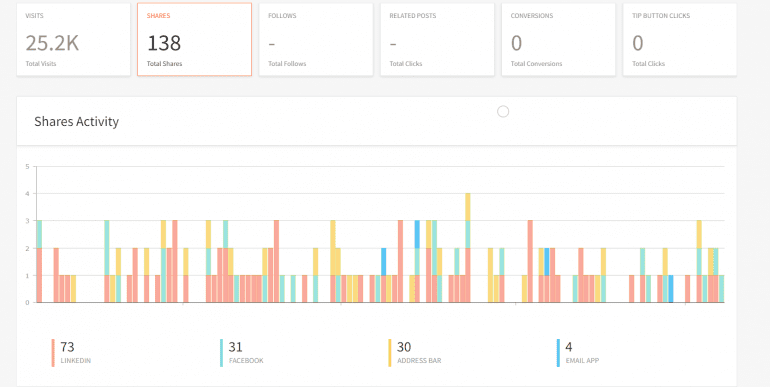Image resolution: width=770 pixels, height=387 pixels.
Task: Click the Facebook legend color bar
Action: [x=221, y=353]
